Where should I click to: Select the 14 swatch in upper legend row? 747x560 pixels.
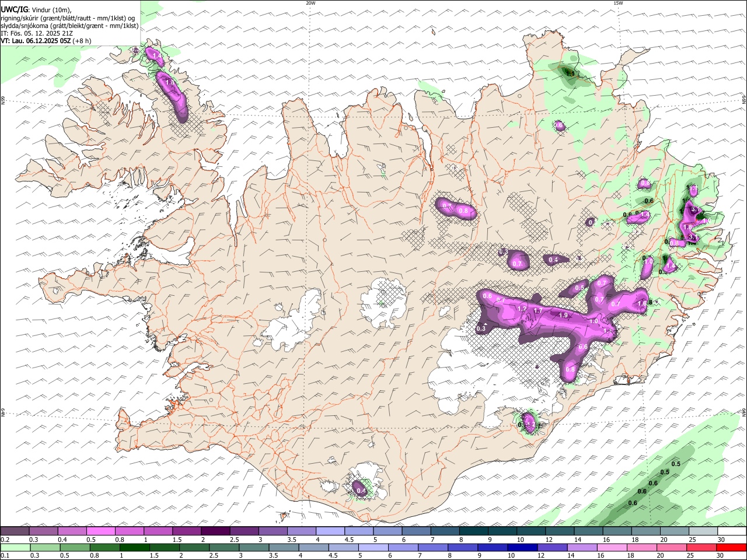[589, 531]
